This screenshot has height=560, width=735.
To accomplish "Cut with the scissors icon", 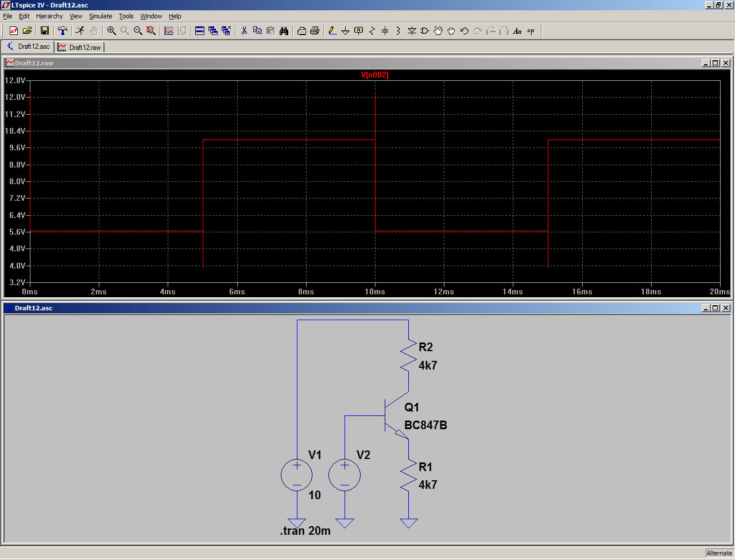I will (x=244, y=31).
